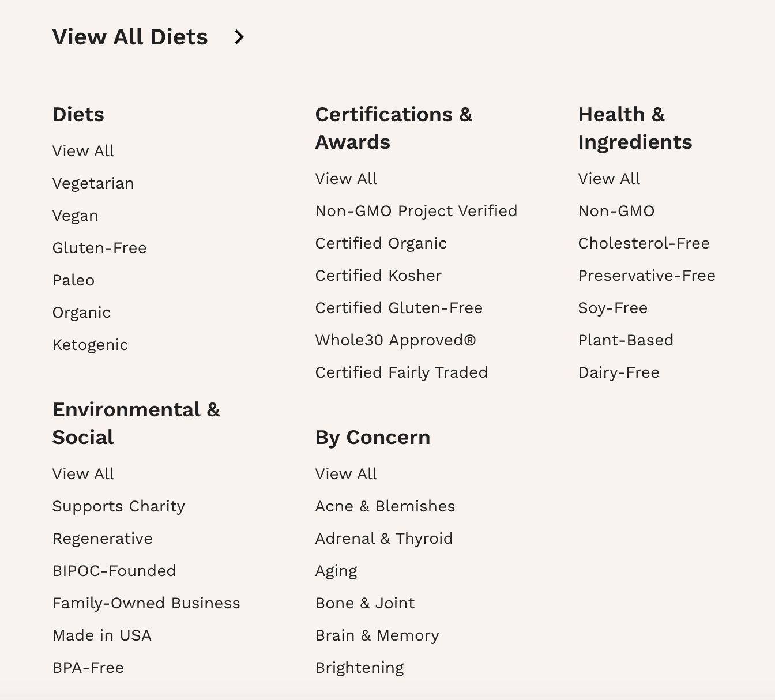Choose the Gluten-Free diet link

tap(99, 248)
